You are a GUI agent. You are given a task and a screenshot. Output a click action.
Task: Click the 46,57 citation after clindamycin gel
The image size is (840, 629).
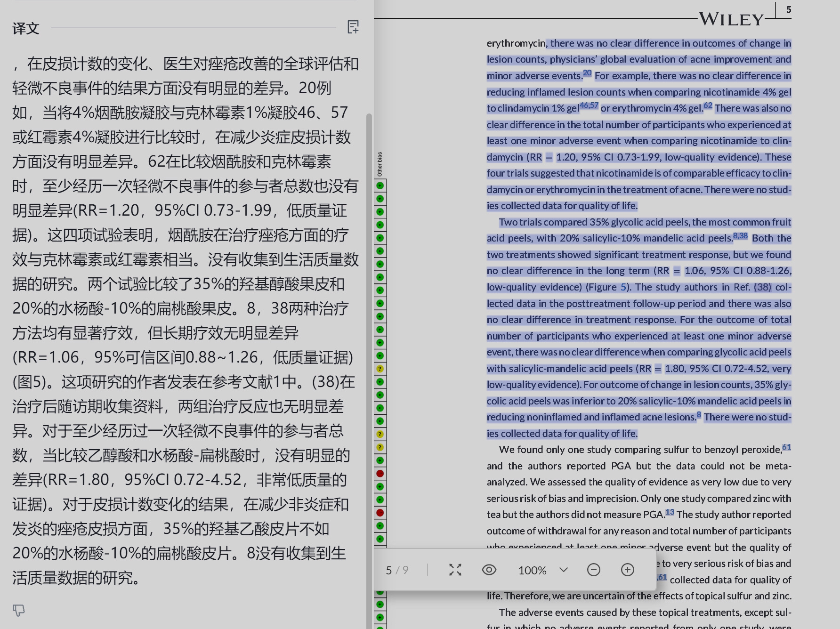(589, 105)
